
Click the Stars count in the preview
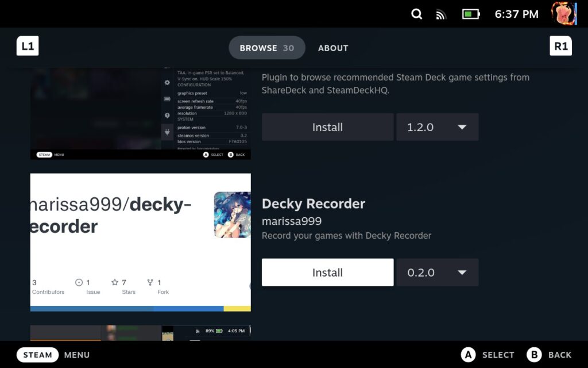pyautogui.click(x=124, y=282)
